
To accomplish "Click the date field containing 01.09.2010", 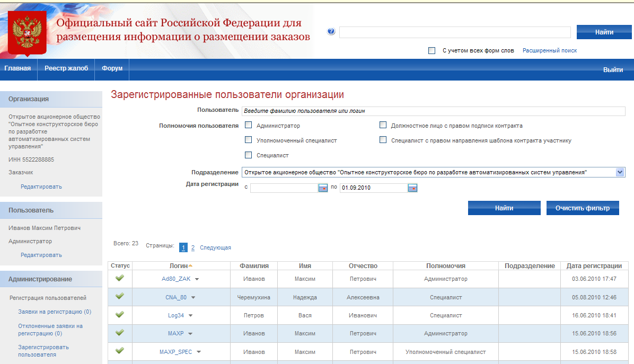I will coord(373,188).
